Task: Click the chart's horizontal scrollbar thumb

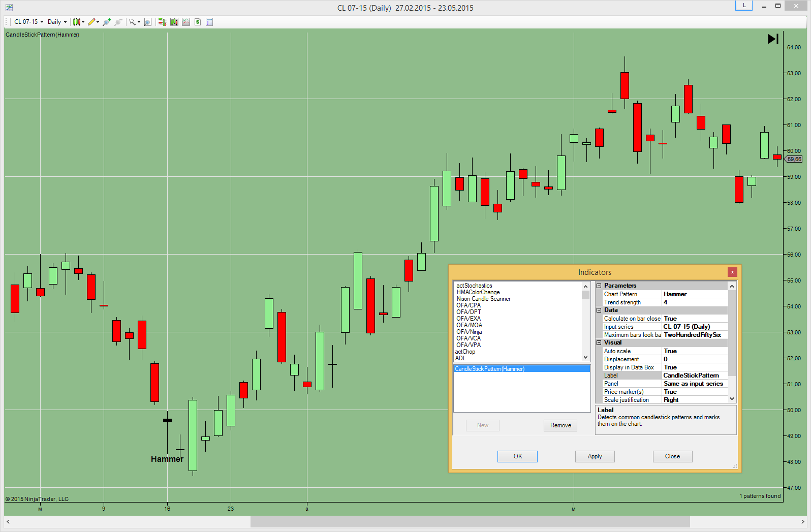Action: point(470,521)
